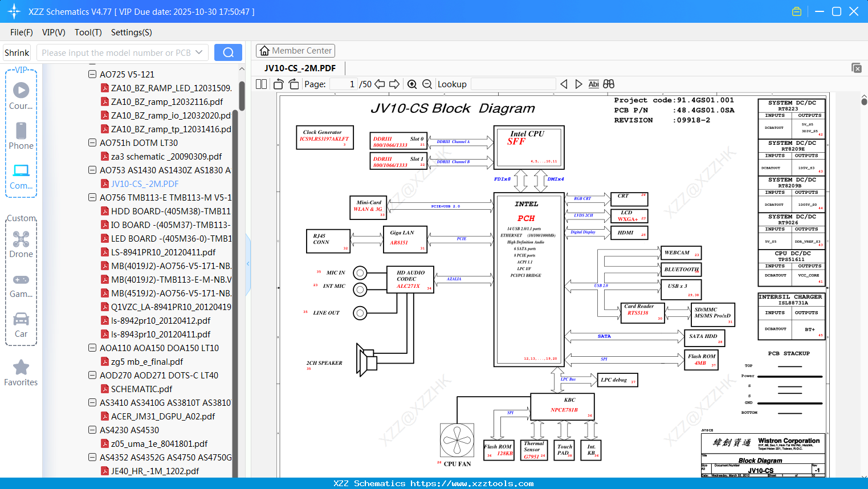The height and width of the screenshot is (489, 868).
Task: Click the tree scroll-up arrow
Action: click(242, 68)
